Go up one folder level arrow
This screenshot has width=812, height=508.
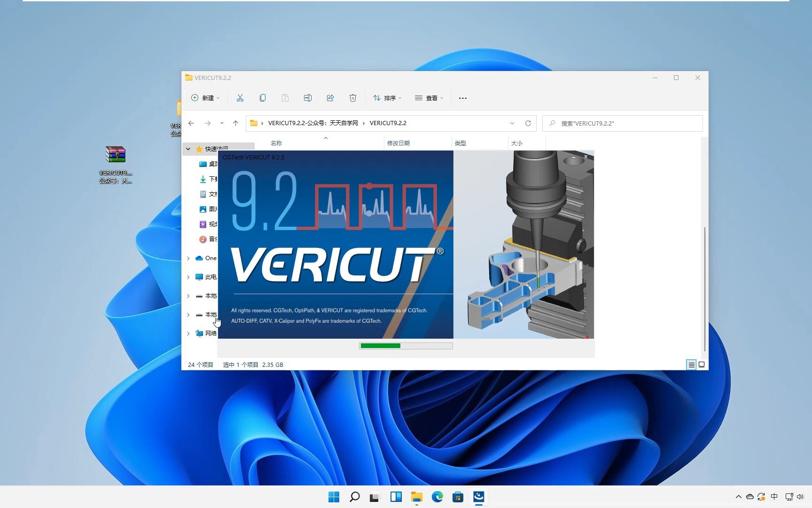tap(236, 123)
